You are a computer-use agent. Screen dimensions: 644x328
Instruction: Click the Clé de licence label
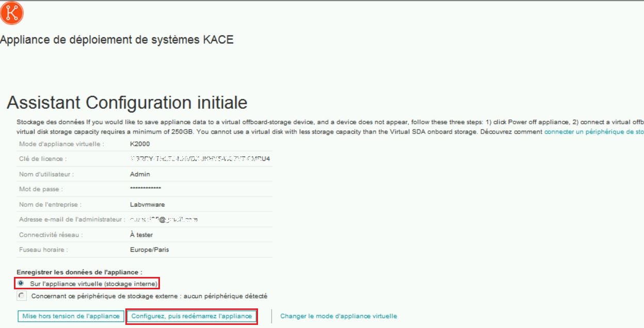43,159
